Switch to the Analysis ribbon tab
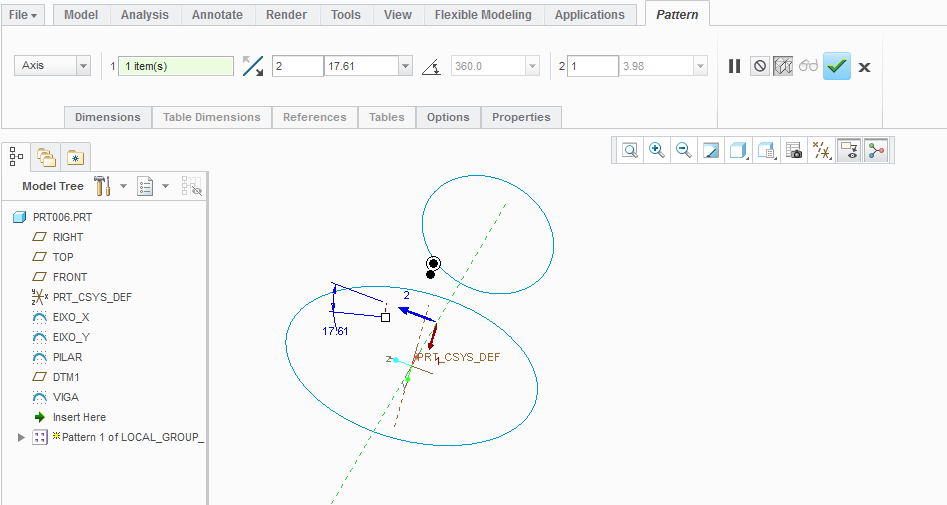Viewport: 947px width, 505px height. [144, 15]
